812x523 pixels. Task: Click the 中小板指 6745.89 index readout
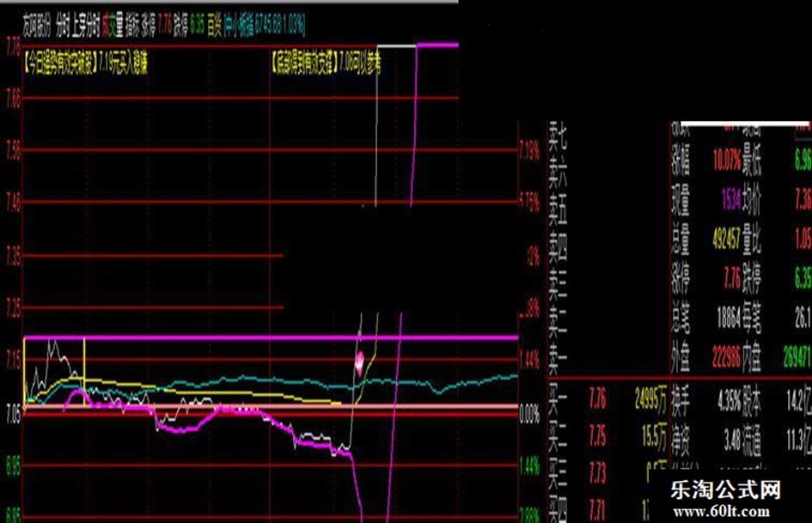click(x=264, y=26)
